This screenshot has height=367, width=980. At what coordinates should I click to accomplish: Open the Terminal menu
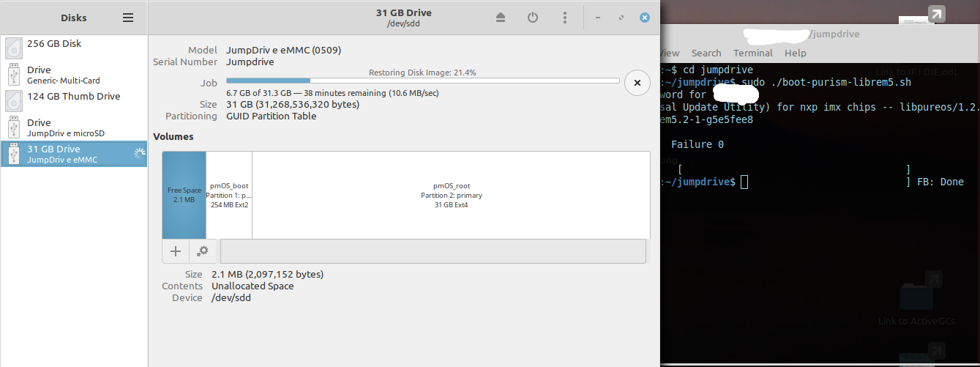point(753,53)
